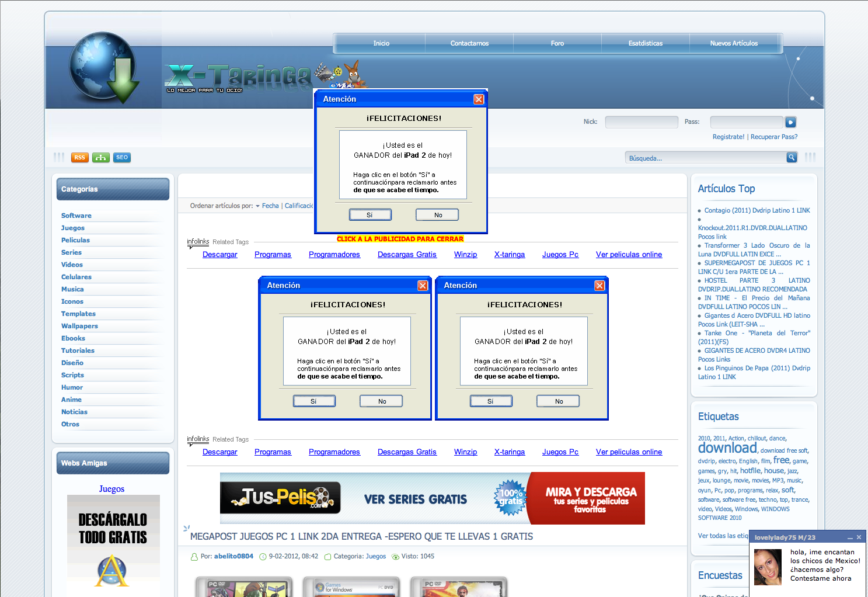Close the top Atención popup with X
The height and width of the screenshot is (597, 868).
click(479, 99)
